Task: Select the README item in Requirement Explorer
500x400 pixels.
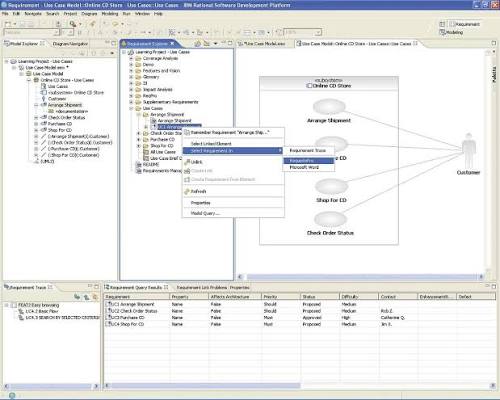Action: click(x=151, y=165)
